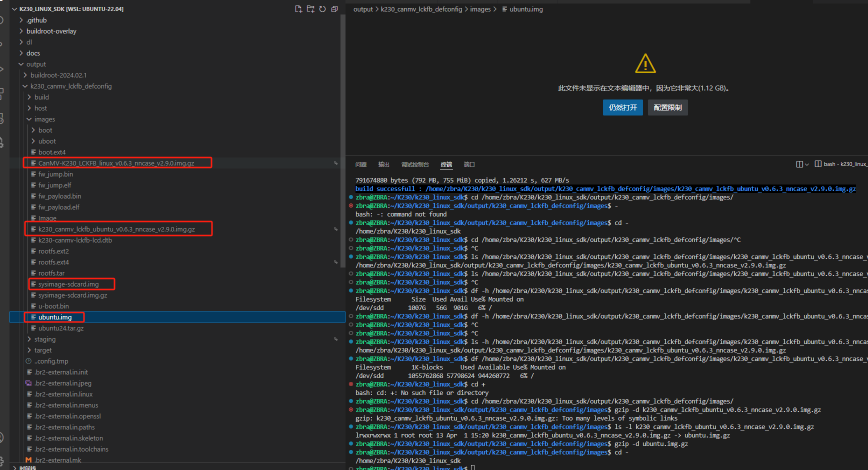This screenshot has height=470, width=868.
Task: Select the sysimage-sdcard.img.gz file
Action: coord(72,295)
